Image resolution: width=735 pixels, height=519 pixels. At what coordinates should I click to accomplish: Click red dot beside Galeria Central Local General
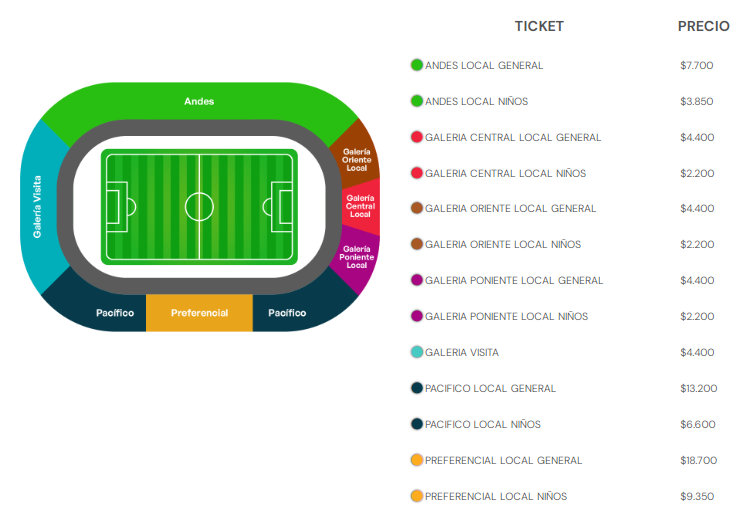[417, 137]
